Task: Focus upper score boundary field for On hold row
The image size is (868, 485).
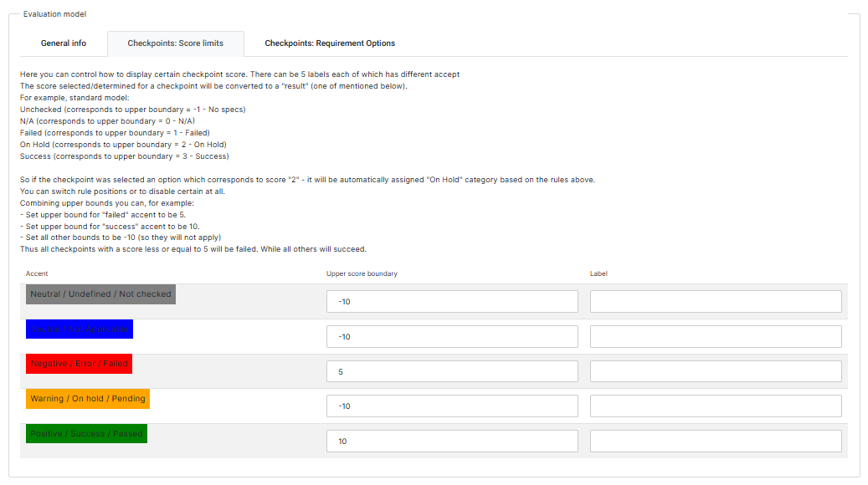Action: point(452,406)
